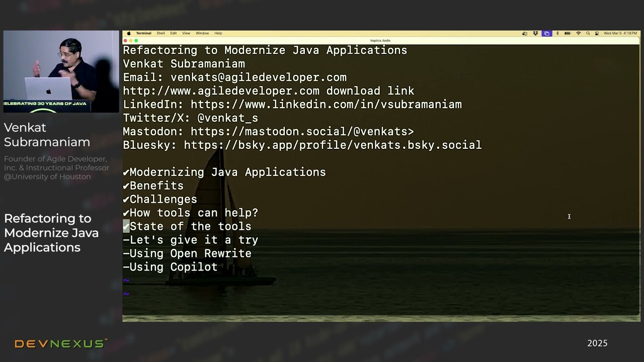Click the highlighted screen mirroring icon
This screenshot has width=644, height=362.
pyautogui.click(x=546, y=33)
